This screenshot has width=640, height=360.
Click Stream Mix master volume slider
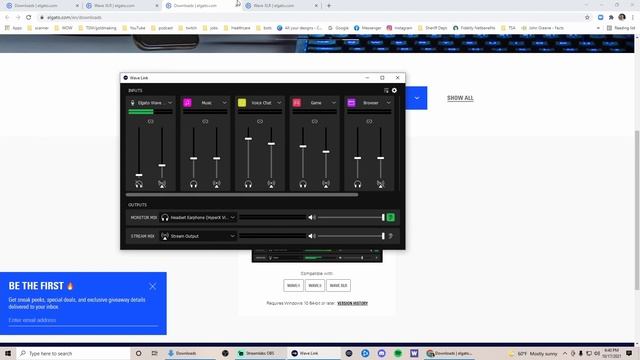pos(351,236)
